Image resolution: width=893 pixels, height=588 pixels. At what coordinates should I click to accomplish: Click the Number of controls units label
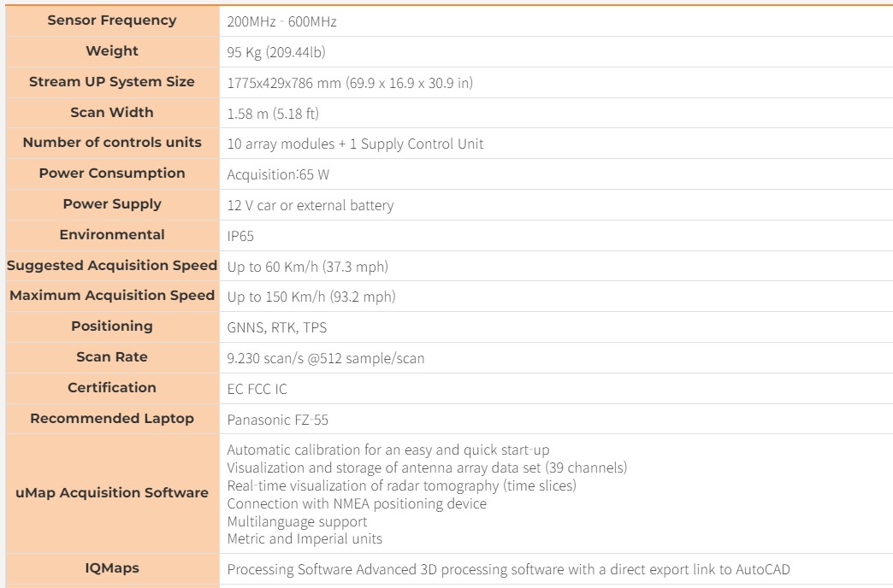(x=112, y=143)
